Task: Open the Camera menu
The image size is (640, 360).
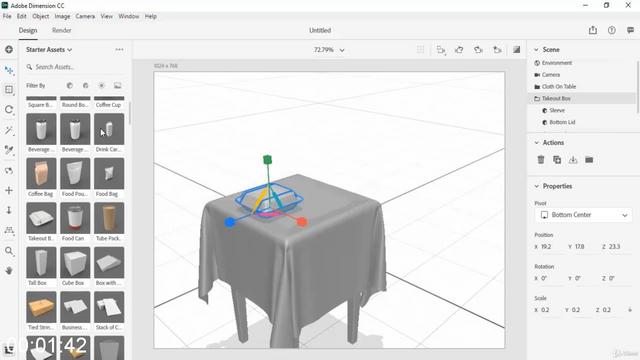Action: click(85, 16)
